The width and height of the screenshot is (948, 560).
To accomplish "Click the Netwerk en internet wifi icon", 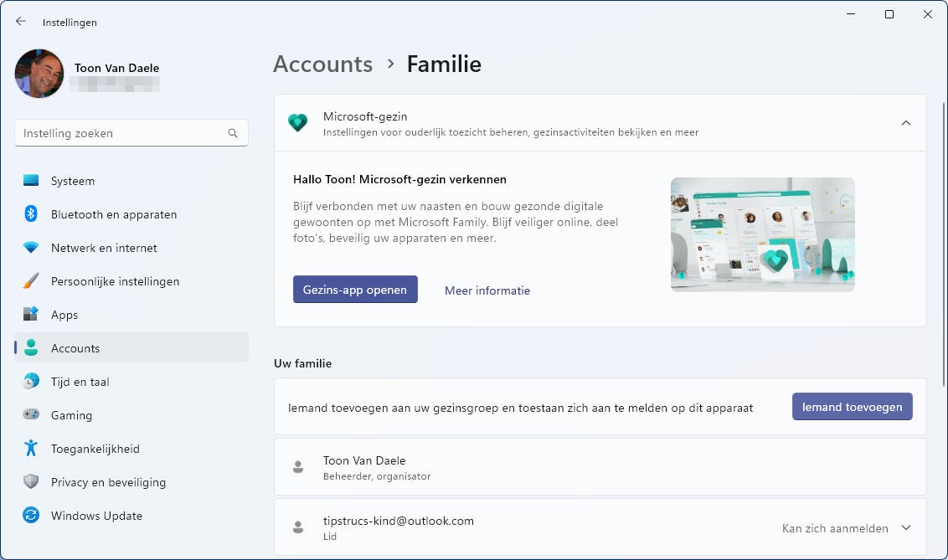I will click(x=31, y=248).
